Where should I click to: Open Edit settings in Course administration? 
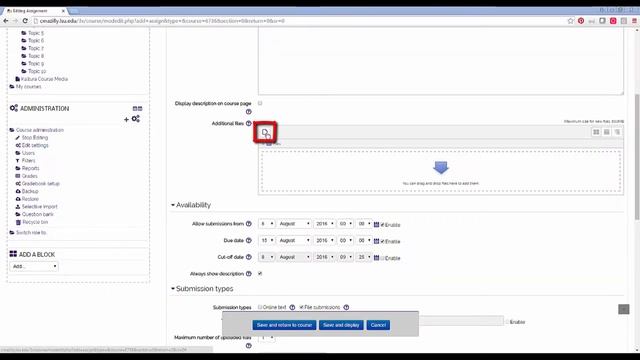coord(35,145)
